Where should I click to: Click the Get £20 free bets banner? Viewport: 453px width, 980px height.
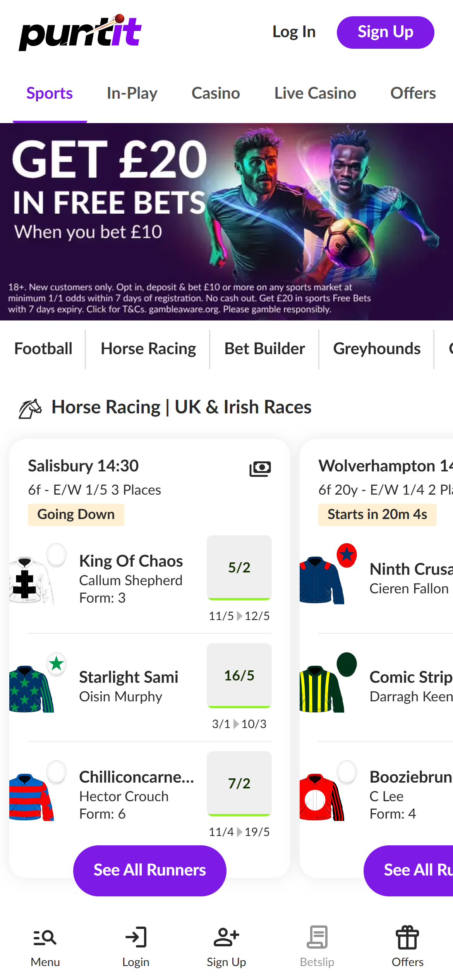[226, 221]
